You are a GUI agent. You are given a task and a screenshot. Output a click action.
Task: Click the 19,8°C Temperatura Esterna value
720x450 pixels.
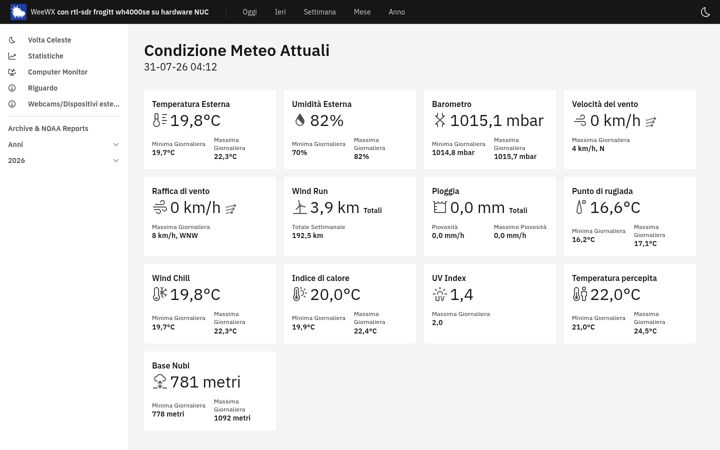(195, 121)
